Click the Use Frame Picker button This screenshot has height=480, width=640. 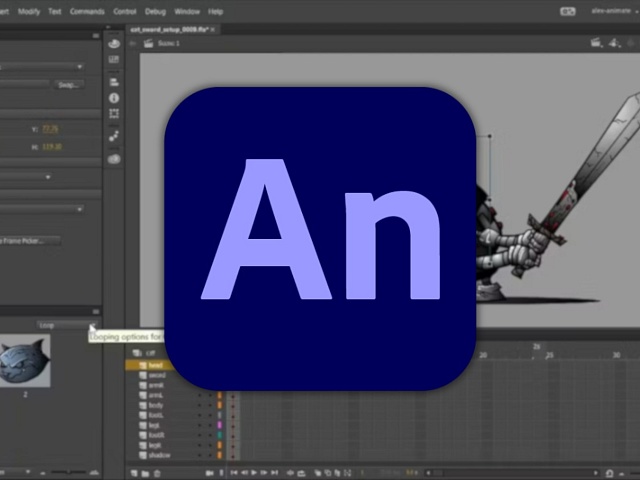pyautogui.click(x=30, y=240)
